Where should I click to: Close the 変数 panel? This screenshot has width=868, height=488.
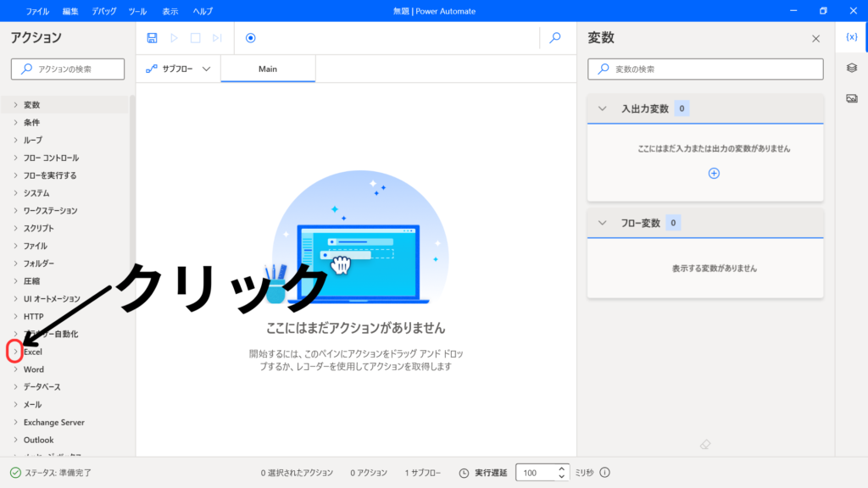(815, 39)
